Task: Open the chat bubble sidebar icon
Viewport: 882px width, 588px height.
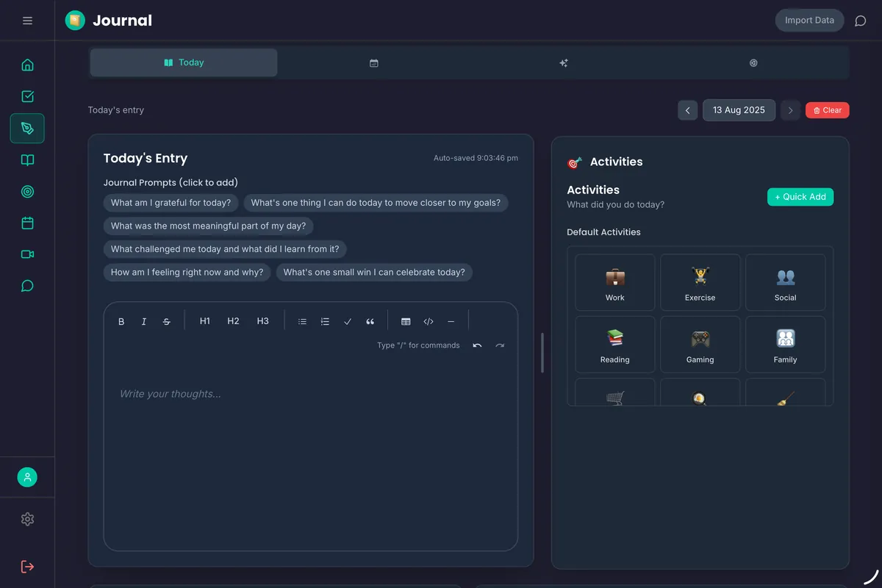Action: pyautogui.click(x=27, y=286)
